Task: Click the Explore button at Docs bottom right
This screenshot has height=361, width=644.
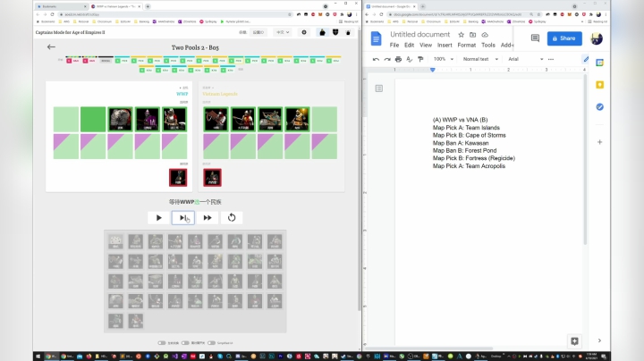Action: tap(574, 341)
